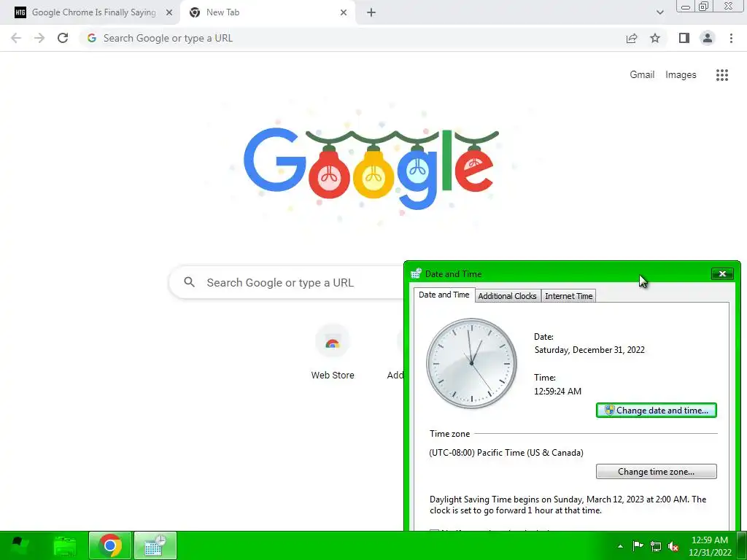The height and width of the screenshot is (560, 747).
Task: Click Date and Time taskbar icon
Action: click(155, 545)
